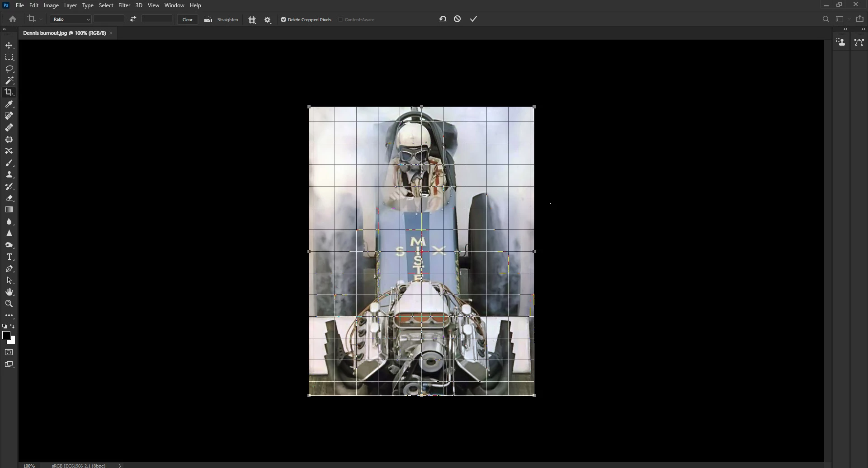Select the Eraser tool
Viewport: 868px width, 468px height.
pyautogui.click(x=9, y=198)
